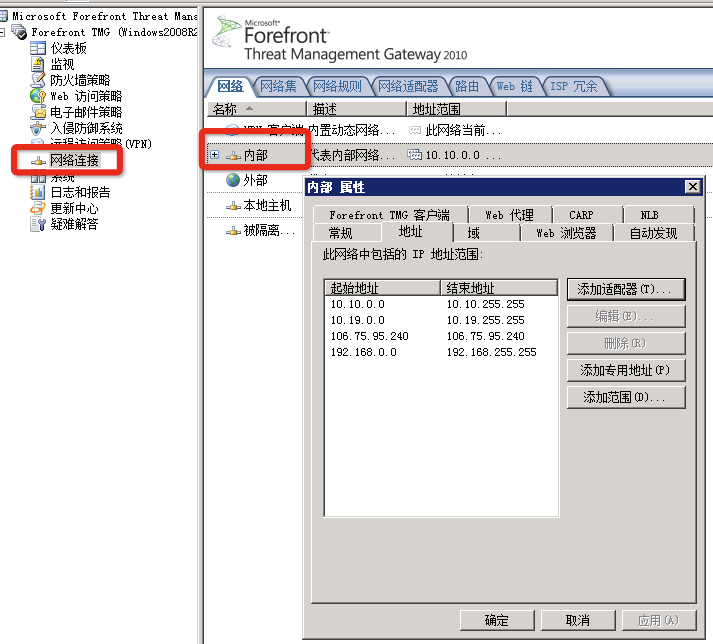
Task: Cancel the dialog with 取消
Action: (x=578, y=620)
